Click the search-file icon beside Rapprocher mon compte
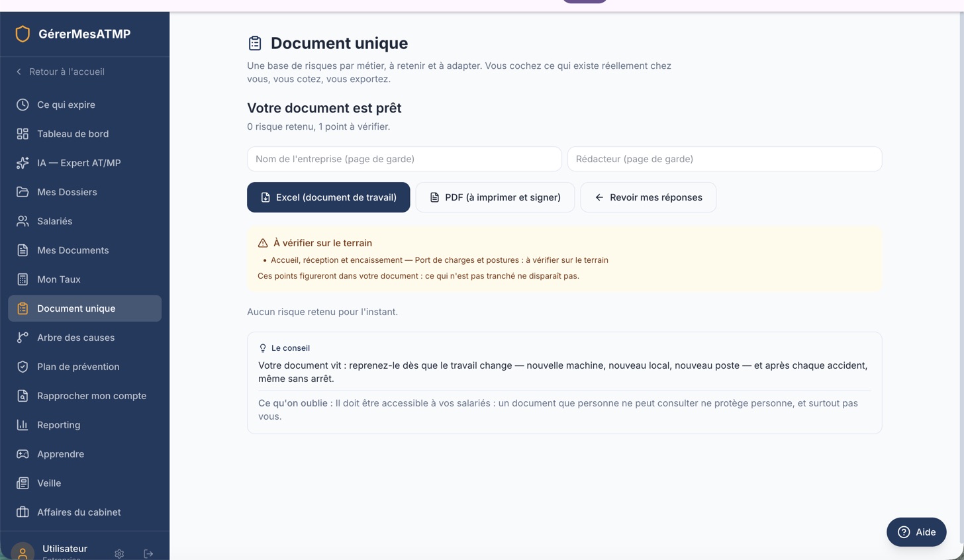Screen dimensions: 964x560 (x=23, y=396)
